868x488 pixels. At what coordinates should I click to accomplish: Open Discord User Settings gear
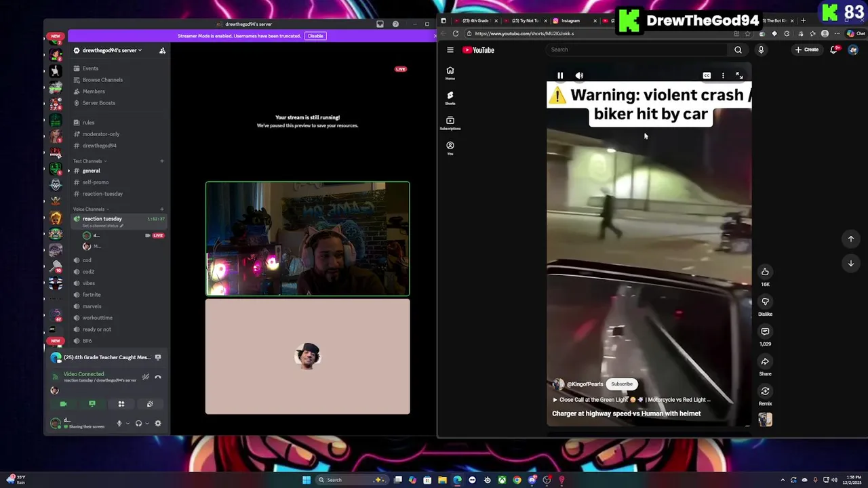click(x=158, y=424)
